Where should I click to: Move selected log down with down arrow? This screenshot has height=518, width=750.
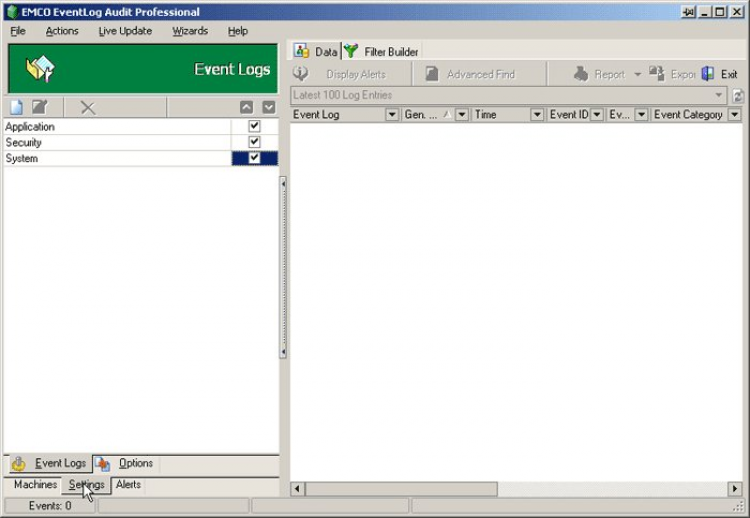[x=269, y=107]
